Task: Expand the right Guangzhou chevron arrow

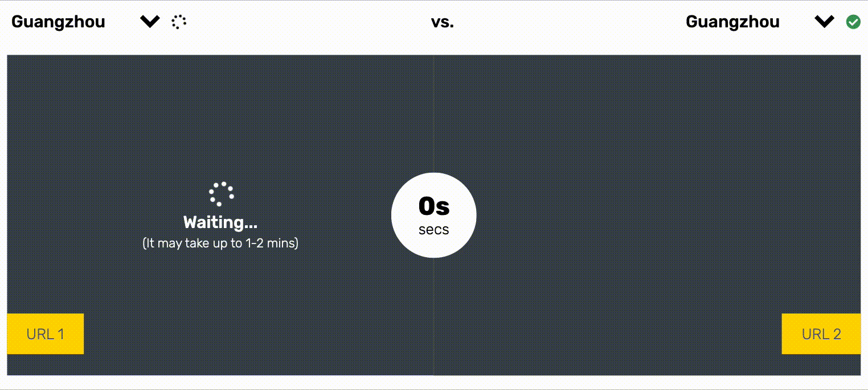Action: pyautogui.click(x=824, y=22)
